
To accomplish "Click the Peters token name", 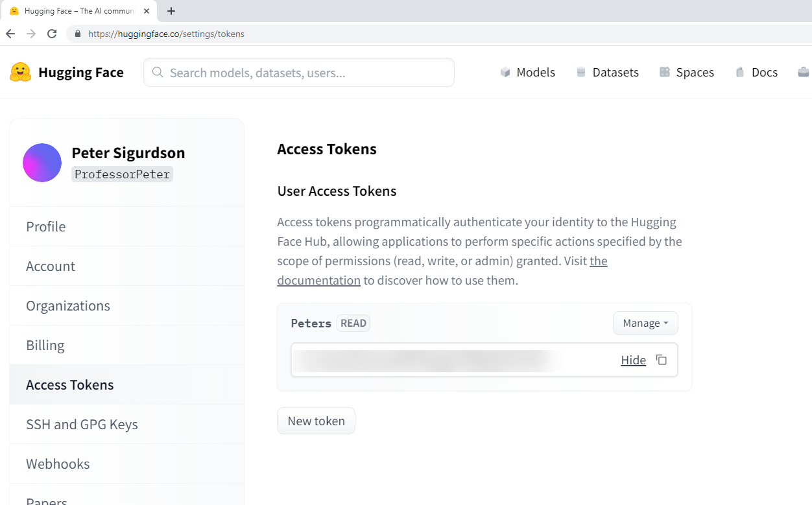I will click(x=311, y=323).
